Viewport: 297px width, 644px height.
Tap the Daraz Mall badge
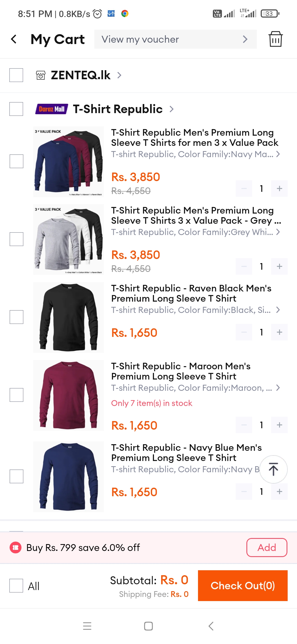tap(51, 109)
